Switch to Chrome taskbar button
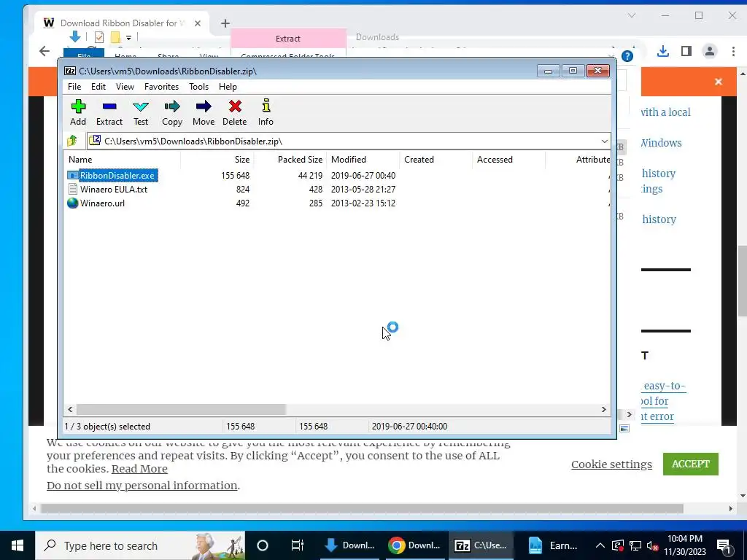 pyautogui.click(x=414, y=545)
